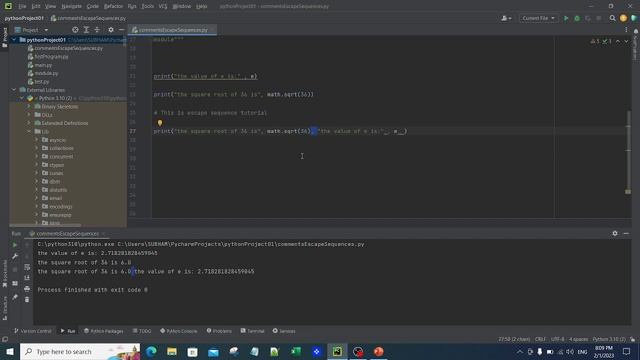The height and width of the screenshot is (360, 640).
Task: Open Search Everywhere magnifier icon
Action: [x=612, y=18]
